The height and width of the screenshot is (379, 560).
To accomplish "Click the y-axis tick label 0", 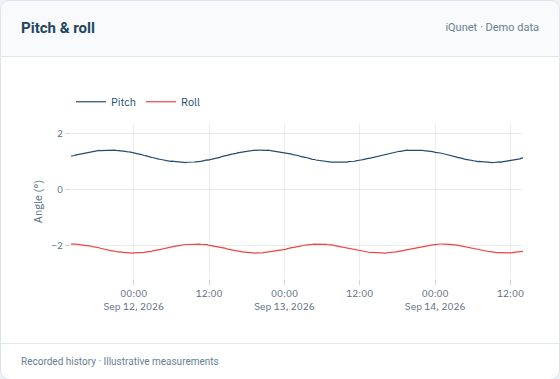I will tap(60, 190).
